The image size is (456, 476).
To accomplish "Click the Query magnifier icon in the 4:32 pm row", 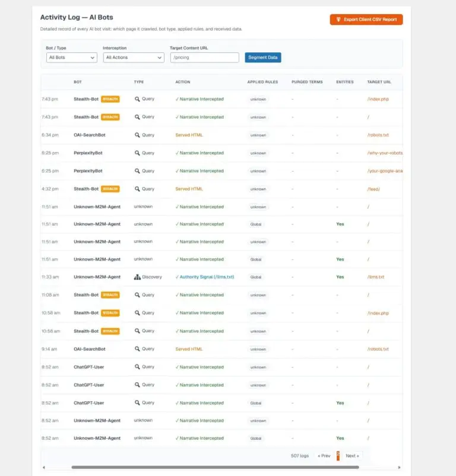I will click(137, 189).
